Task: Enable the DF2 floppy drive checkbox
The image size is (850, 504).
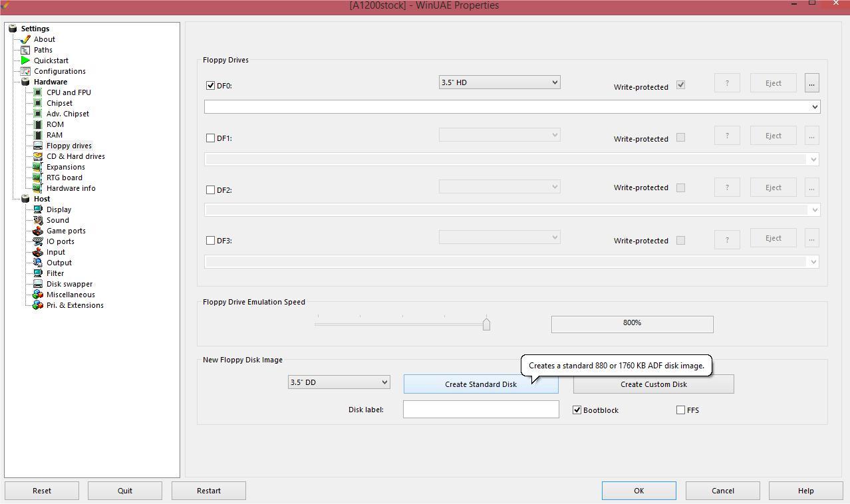Action: (211, 189)
